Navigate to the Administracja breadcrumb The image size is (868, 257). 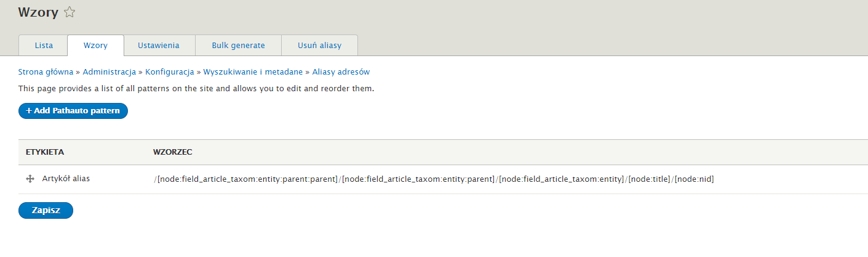click(109, 72)
